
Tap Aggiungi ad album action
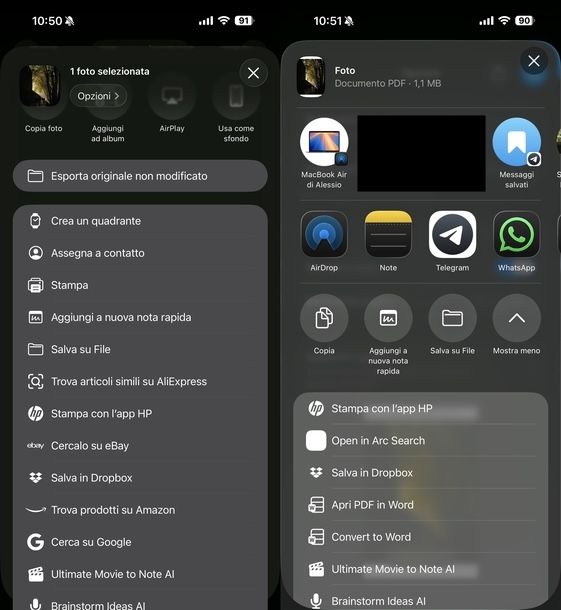(108, 133)
